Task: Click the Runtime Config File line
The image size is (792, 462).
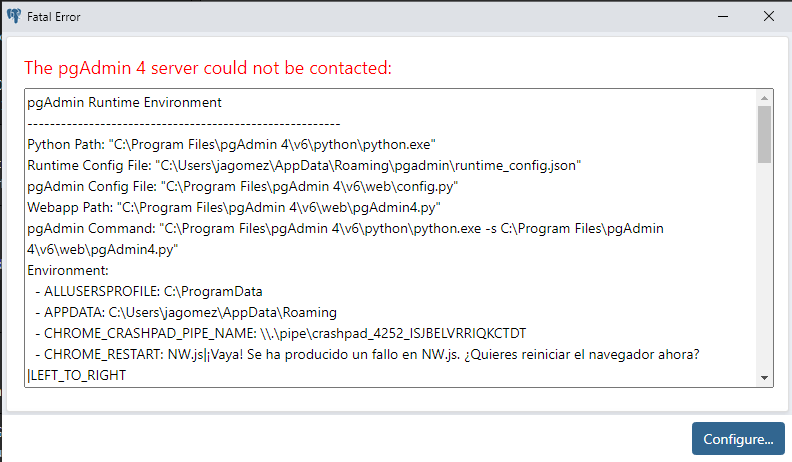Action: click(x=304, y=165)
